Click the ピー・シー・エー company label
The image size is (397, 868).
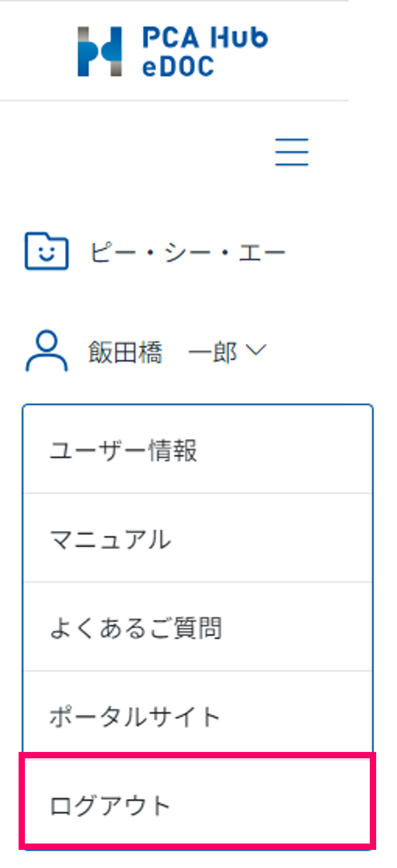[187, 252]
